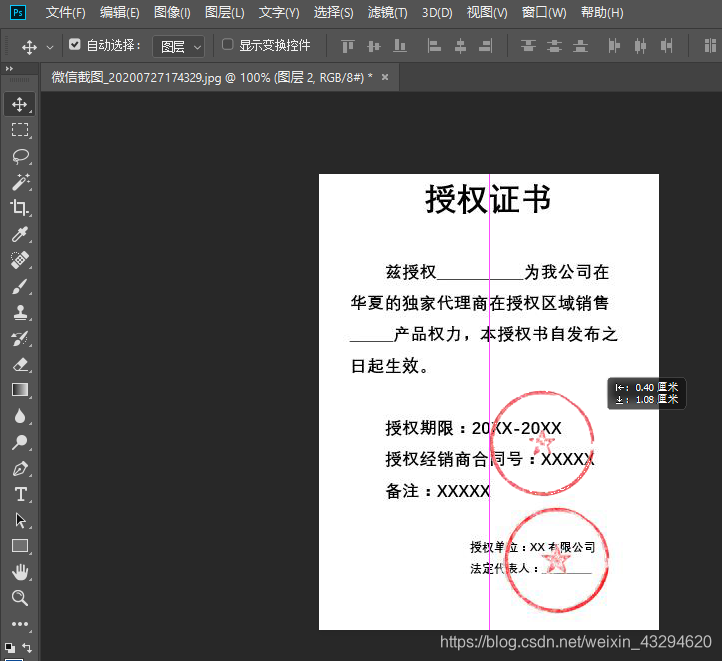Uncheck the 自动选择 checkbox

pyautogui.click(x=75, y=45)
